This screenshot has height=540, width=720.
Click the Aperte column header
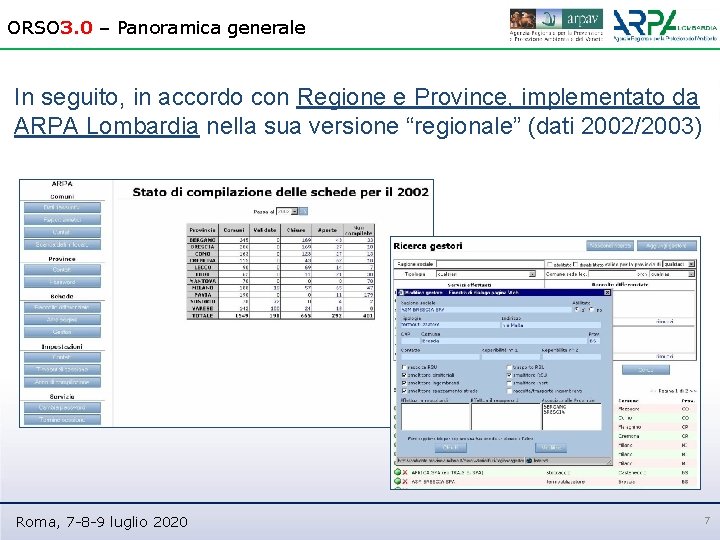coord(327,230)
